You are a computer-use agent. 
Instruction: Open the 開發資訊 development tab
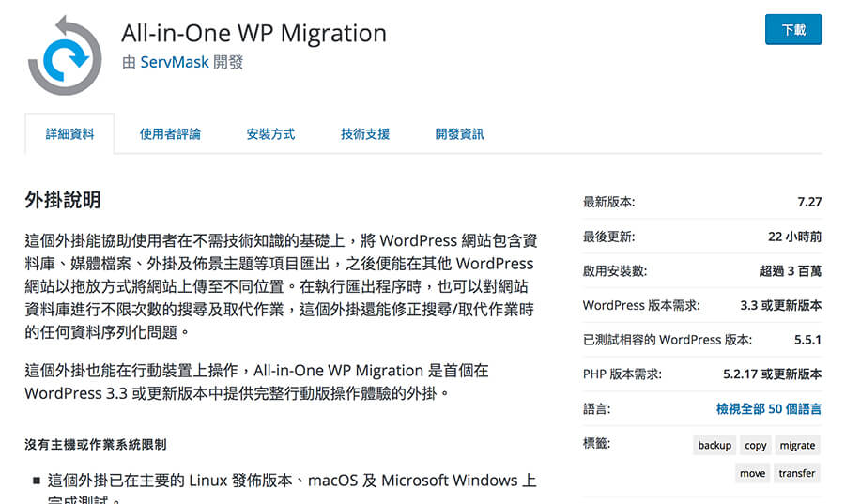pyautogui.click(x=460, y=134)
